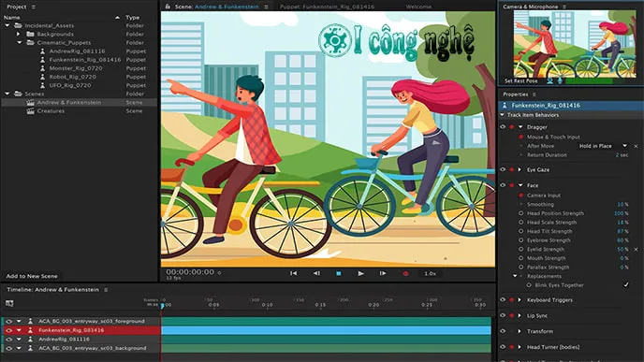Hide Transform behavior eye icon
The width and height of the screenshot is (644, 362).
503,331
